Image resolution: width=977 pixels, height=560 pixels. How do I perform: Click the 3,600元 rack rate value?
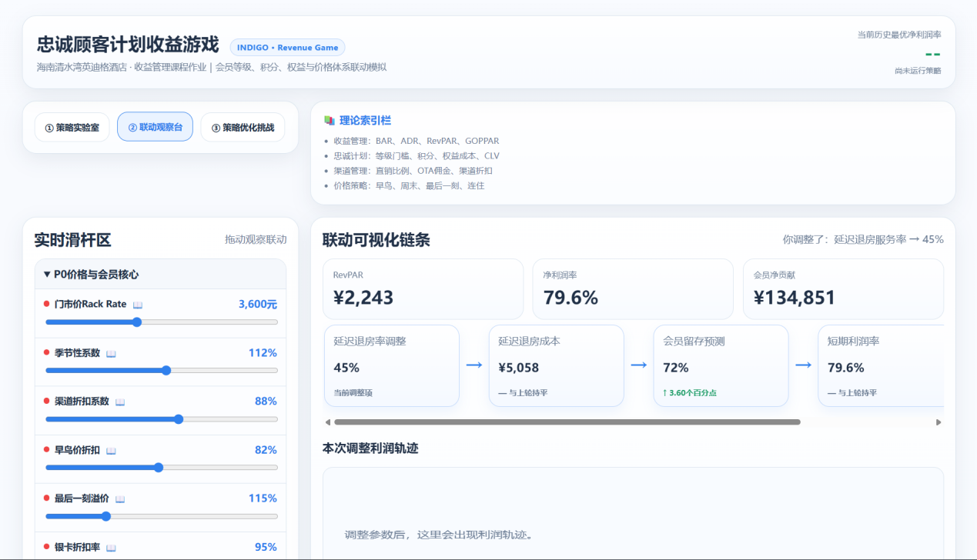point(258,305)
